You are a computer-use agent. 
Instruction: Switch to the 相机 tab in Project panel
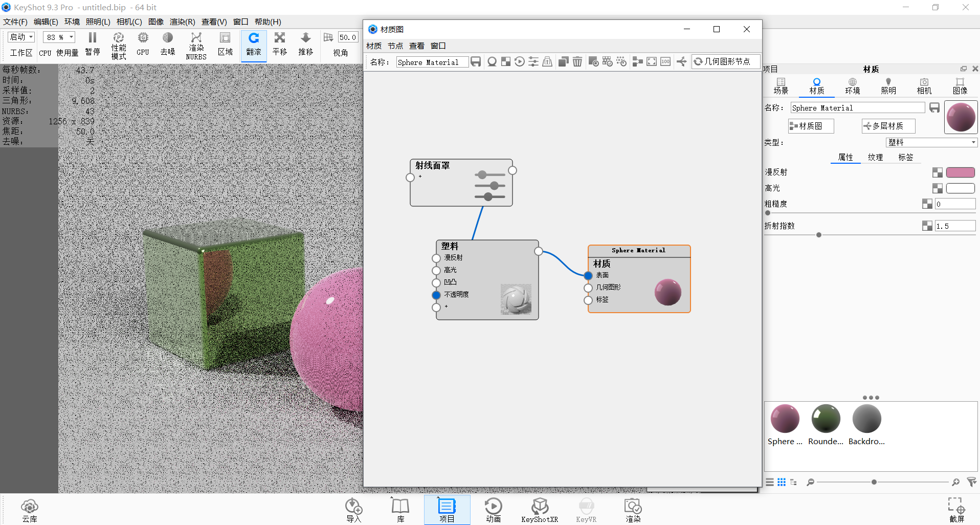(x=924, y=86)
